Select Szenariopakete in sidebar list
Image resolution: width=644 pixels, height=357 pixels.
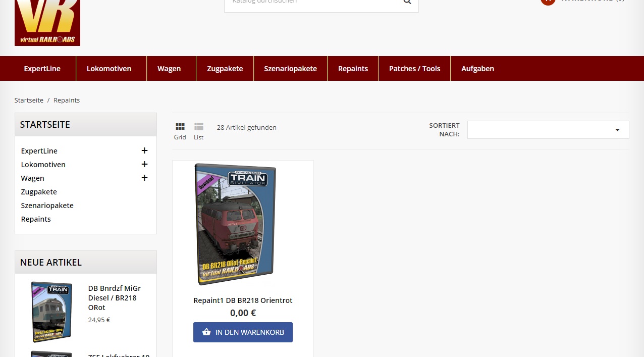pos(47,206)
